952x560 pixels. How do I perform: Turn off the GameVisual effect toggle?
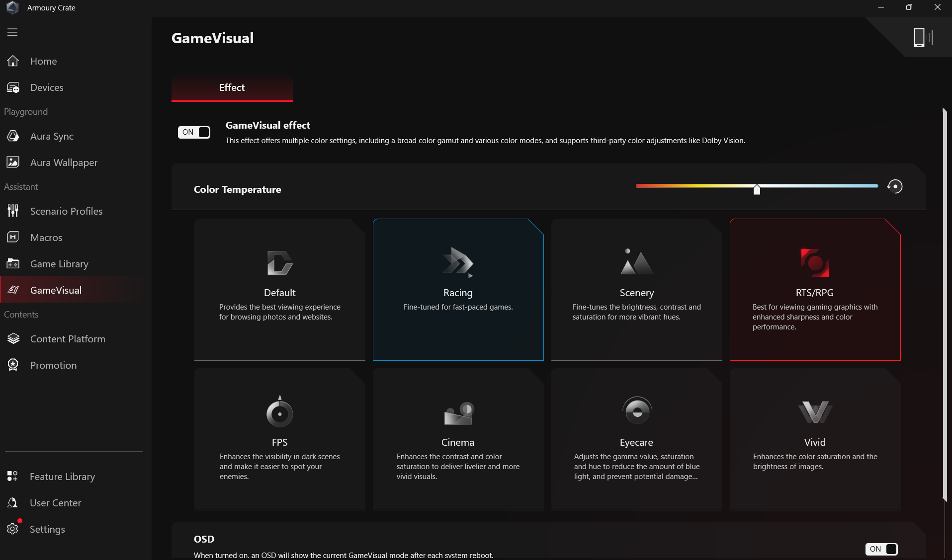(194, 132)
